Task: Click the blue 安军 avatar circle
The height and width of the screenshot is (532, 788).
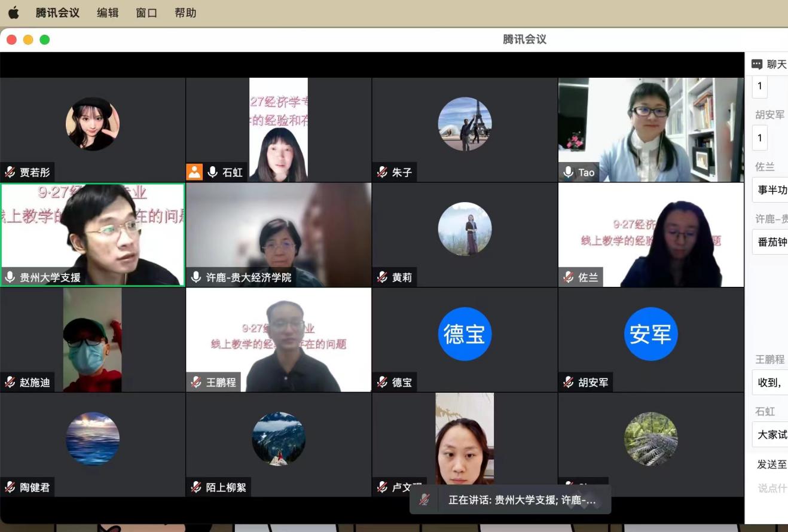Action: pos(651,334)
